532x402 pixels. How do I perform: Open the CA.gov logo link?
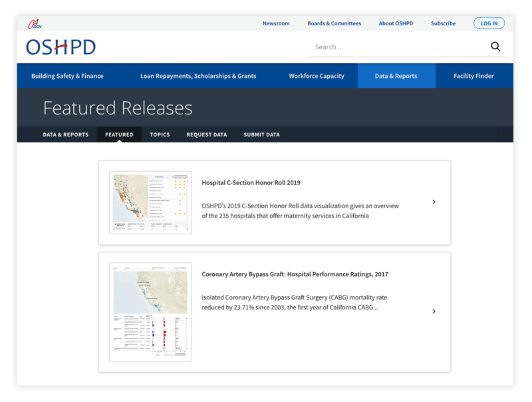pyautogui.click(x=35, y=23)
